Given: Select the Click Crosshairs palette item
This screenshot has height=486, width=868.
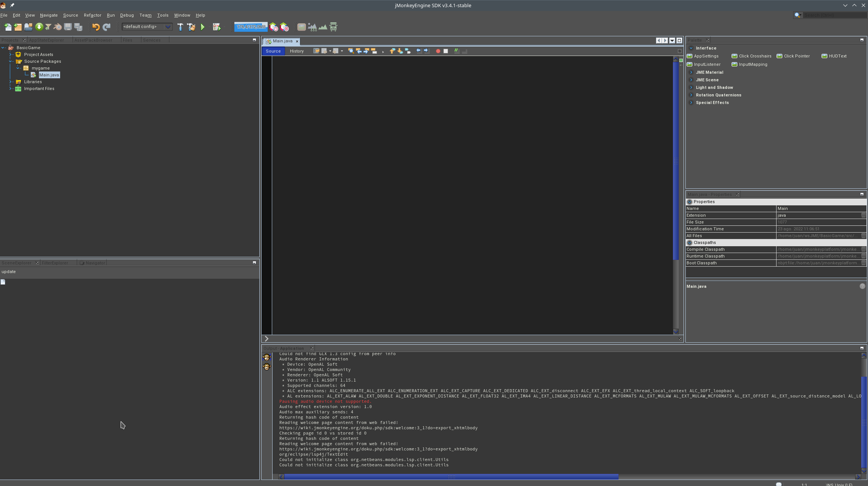Looking at the screenshot, I should tap(752, 56).
